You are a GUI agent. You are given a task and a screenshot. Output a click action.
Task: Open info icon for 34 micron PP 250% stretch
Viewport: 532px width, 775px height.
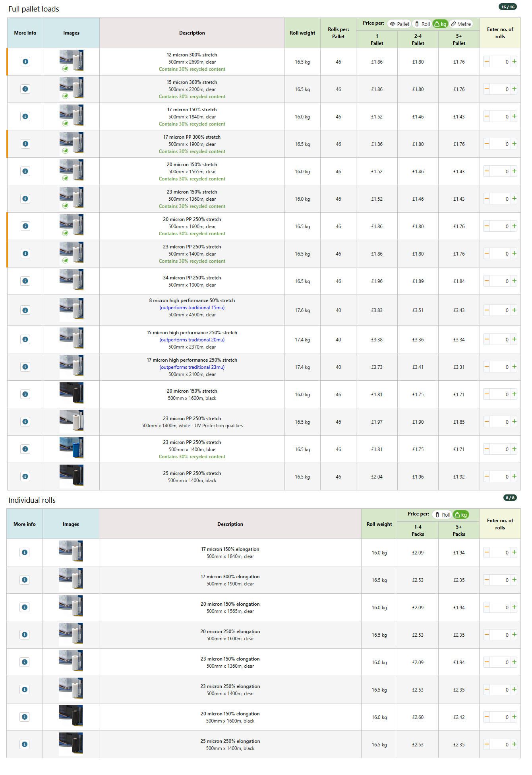[25, 281]
